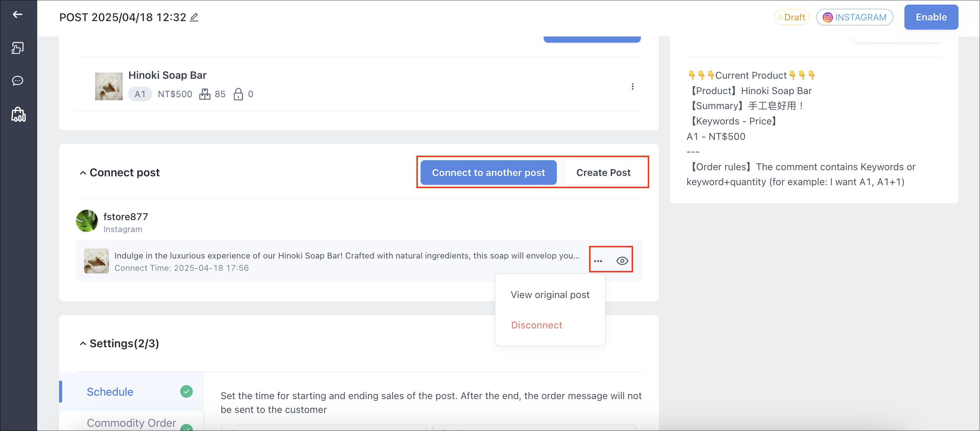Viewport: 980px width, 431px height.
Task: Click the Create Post button
Action: tap(603, 172)
